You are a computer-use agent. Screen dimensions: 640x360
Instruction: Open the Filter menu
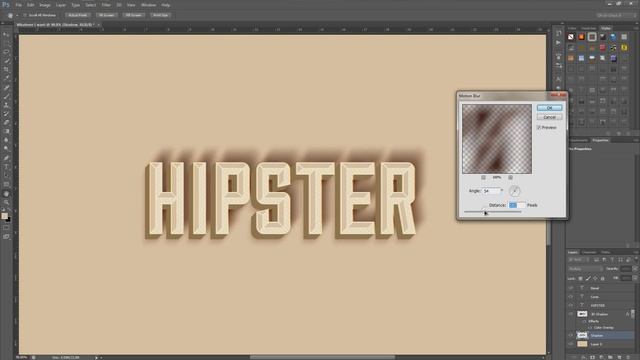click(106, 5)
